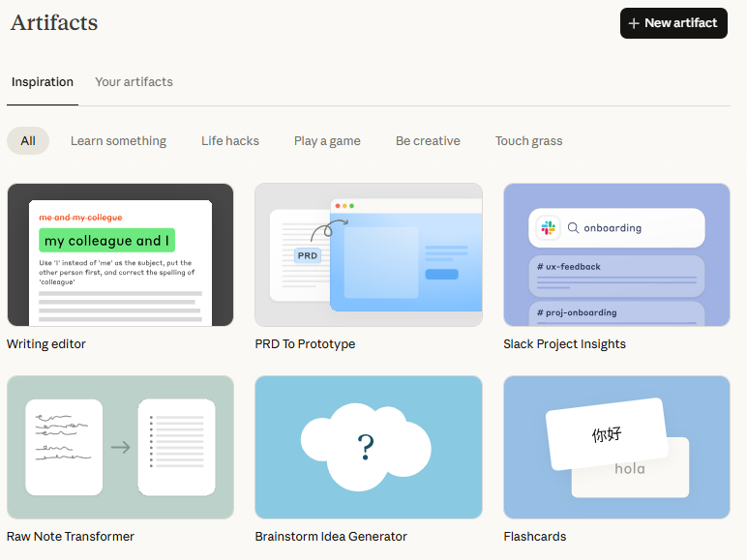The width and height of the screenshot is (747, 560).
Task: Click the magnifier icon beside onboarding
Action: pos(573,228)
